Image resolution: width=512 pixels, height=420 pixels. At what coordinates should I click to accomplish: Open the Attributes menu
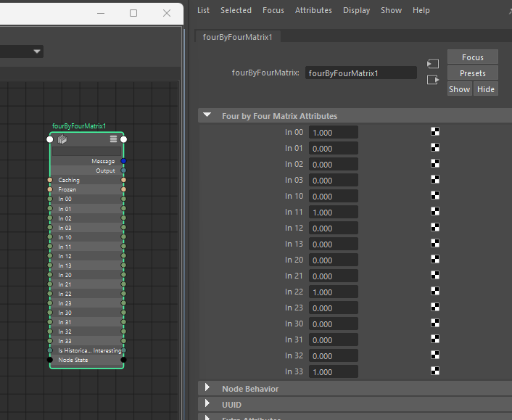coord(313,10)
